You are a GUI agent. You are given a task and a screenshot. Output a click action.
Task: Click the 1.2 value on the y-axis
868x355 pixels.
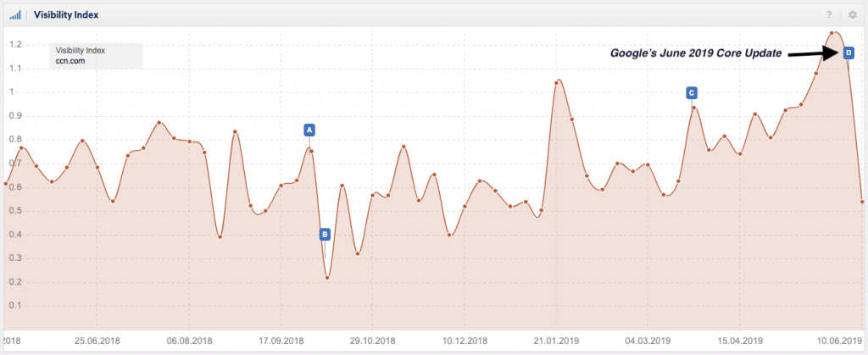tap(14, 44)
